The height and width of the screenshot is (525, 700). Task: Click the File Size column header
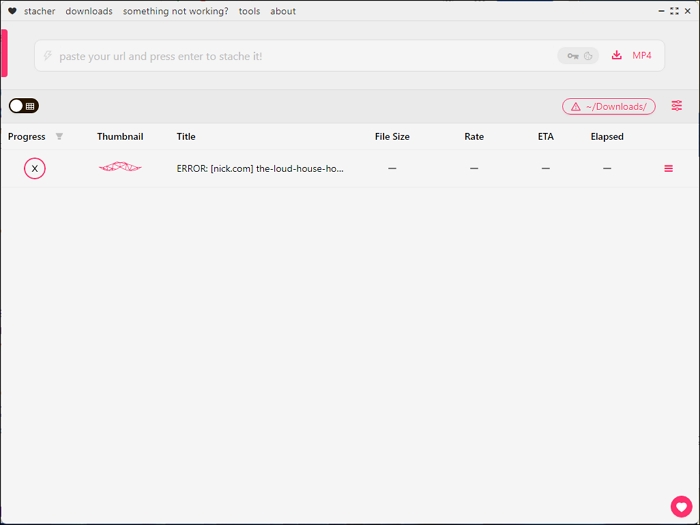tap(392, 137)
